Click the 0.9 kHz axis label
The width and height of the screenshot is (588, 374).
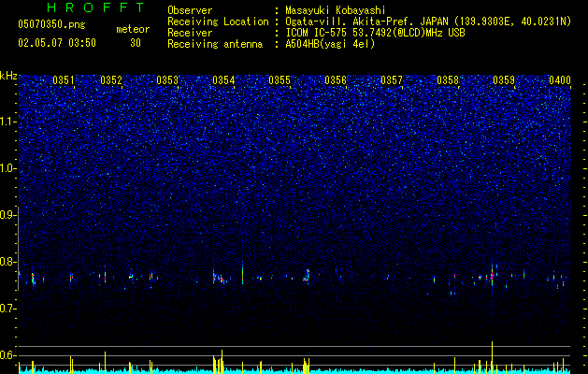(7, 215)
